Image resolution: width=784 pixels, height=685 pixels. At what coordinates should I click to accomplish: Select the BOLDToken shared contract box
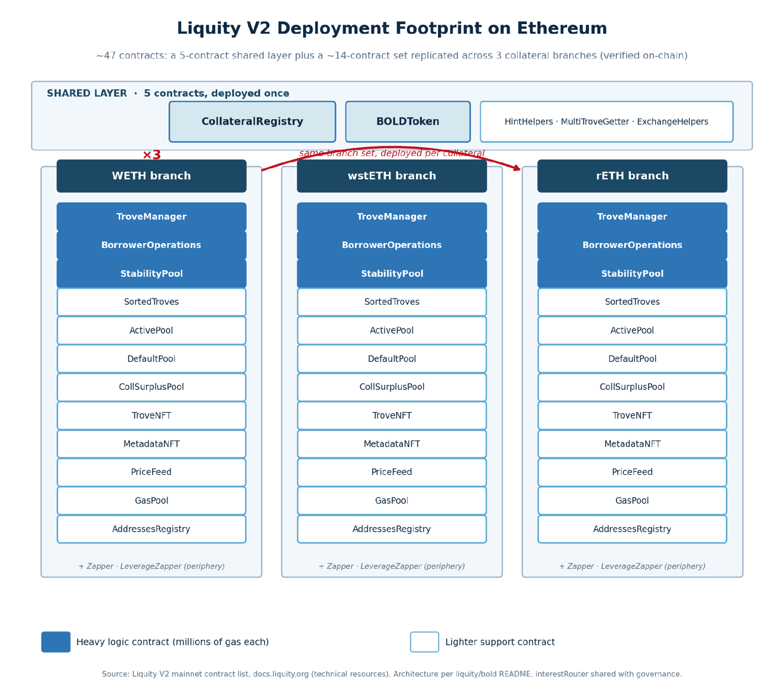coord(407,122)
